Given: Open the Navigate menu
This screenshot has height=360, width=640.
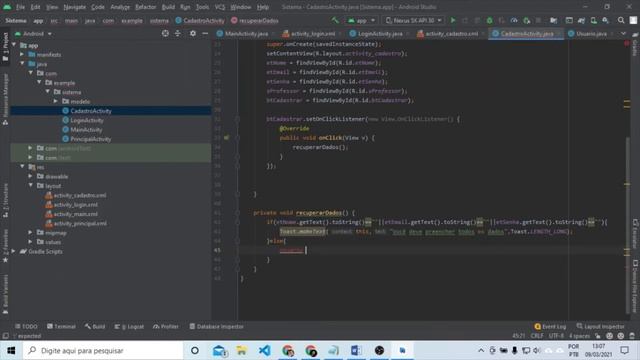Looking at the screenshot, I should pos(75,7).
